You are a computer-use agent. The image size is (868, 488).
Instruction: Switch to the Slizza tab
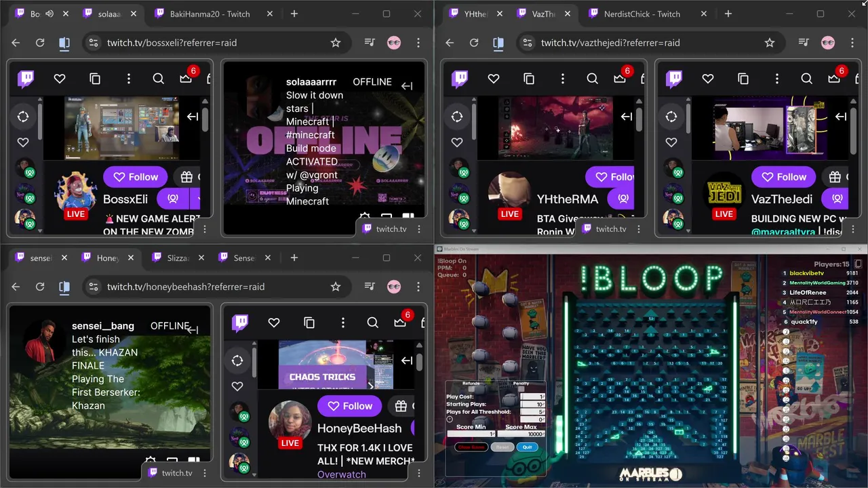coord(178,258)
